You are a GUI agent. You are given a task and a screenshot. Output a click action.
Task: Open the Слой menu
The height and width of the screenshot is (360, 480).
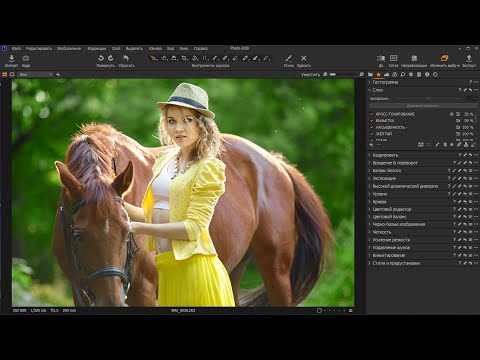coord(116,49)
